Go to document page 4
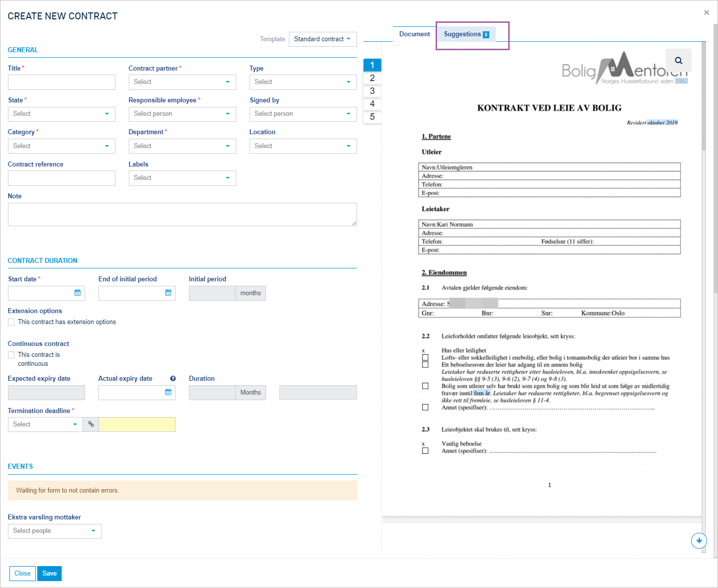718x588 pixels. (372, 104)
